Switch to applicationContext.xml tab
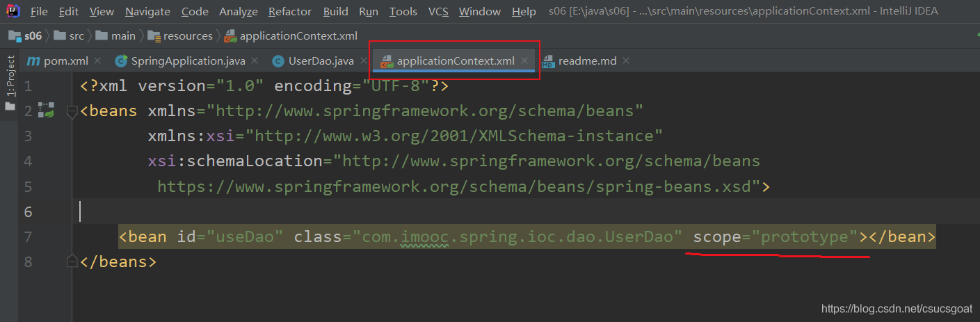980x322 pixels. tap(456, 61)
